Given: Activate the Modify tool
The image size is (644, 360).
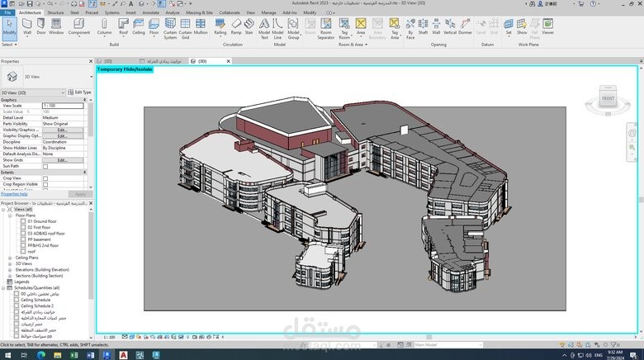Looking at the screenshot, I should point(9,27).
